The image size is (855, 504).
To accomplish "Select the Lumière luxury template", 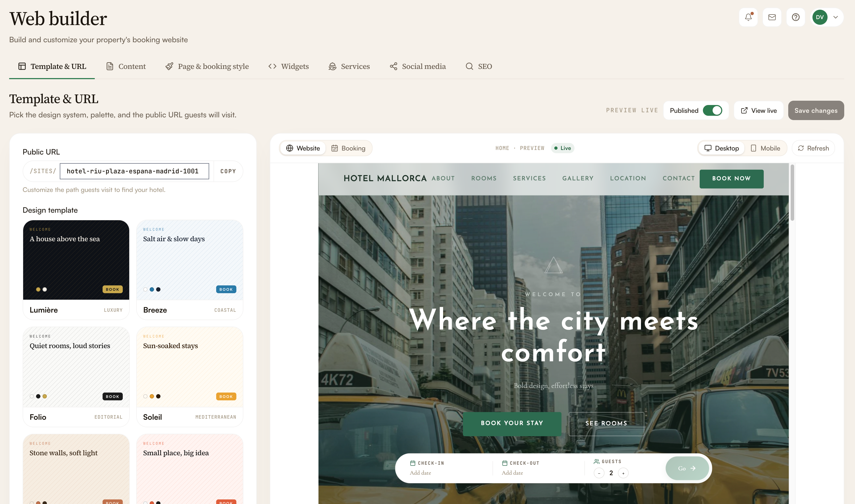I will point(76,270).
